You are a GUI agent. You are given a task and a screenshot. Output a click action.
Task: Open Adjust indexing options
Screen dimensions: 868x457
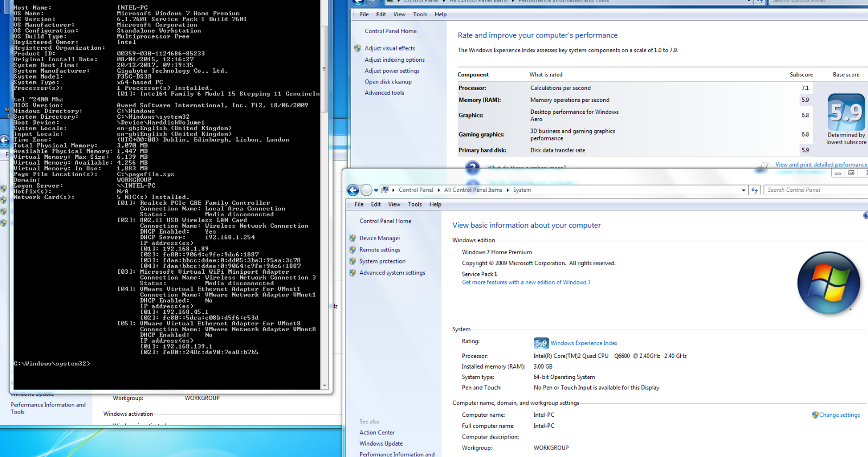[395, 60]
